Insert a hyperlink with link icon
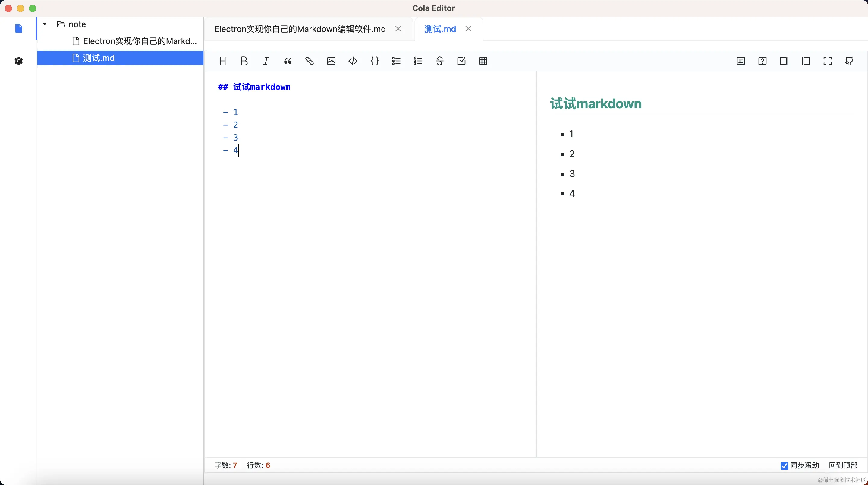This screenshot has width=868, height=485. [309, 61]
